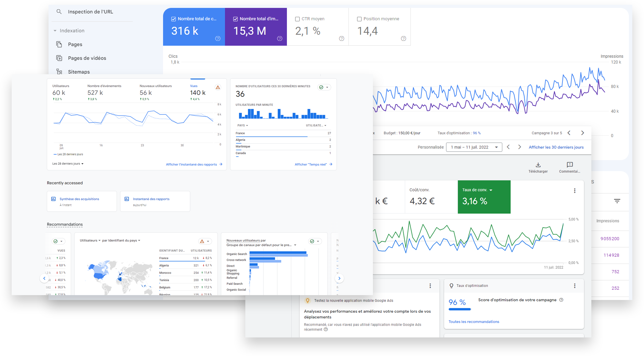This screenshot has height=356, width=644.
Task: Open the par Identifiant du pays dropdown
Action: [121, 241]
